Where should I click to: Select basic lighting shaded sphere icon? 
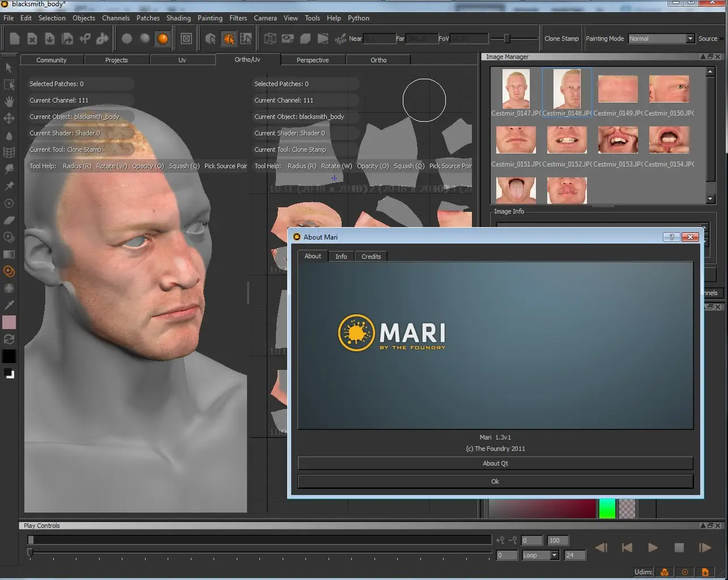(x=145, y=39)
